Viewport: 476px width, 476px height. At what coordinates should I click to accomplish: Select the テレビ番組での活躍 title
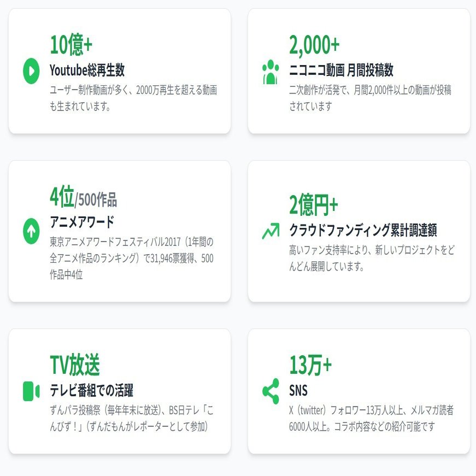(x=91, y=390)
